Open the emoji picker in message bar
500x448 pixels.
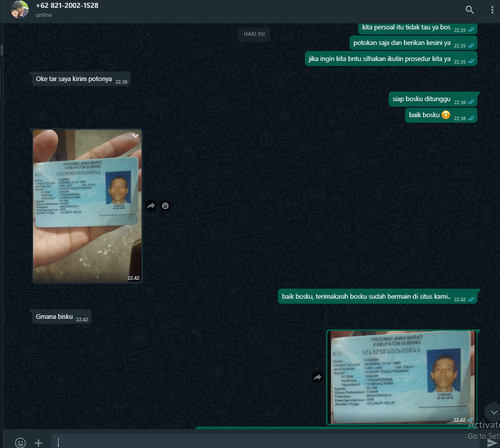(20, 442)
